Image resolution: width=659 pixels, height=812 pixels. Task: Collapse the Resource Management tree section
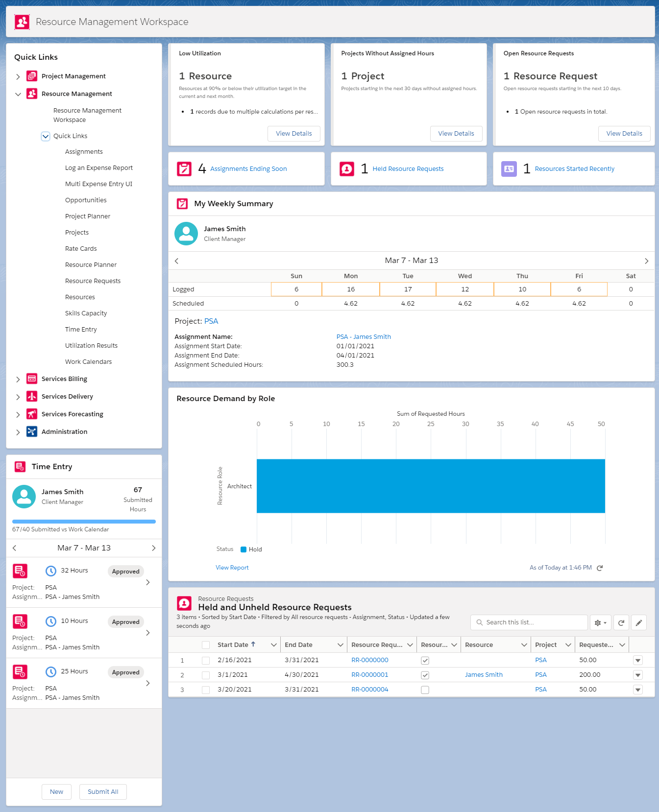18,94
